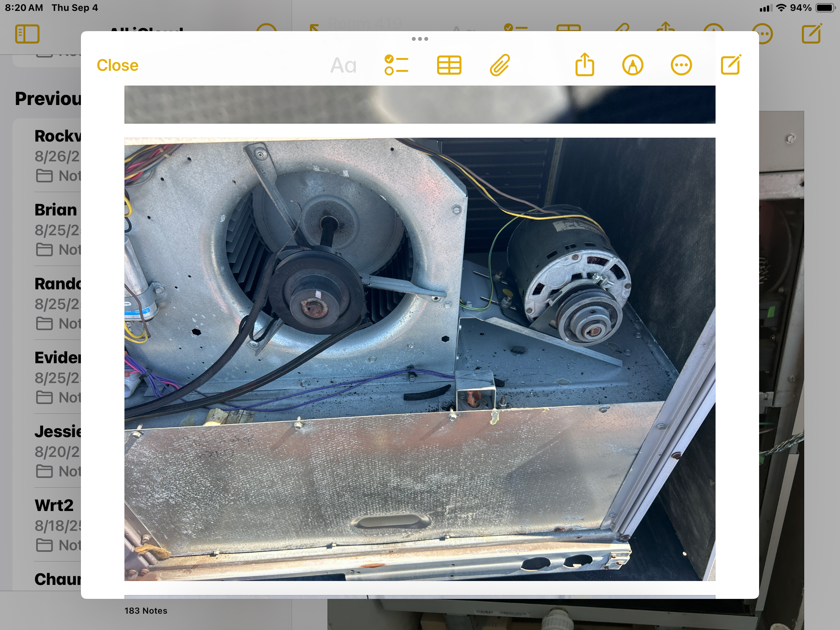840x630 pixels.
Task: Tap the battery status indicator
Action: (x=825, y=8)
